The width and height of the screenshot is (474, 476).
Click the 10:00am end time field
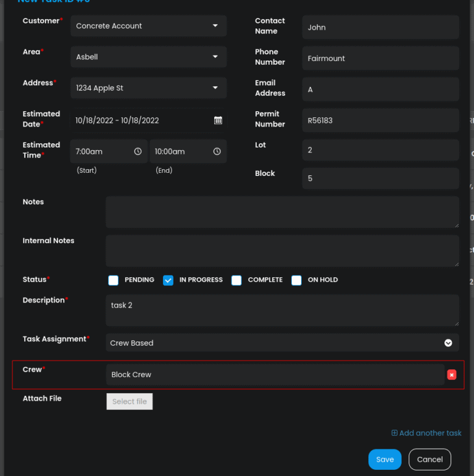[x=188, y=151]
